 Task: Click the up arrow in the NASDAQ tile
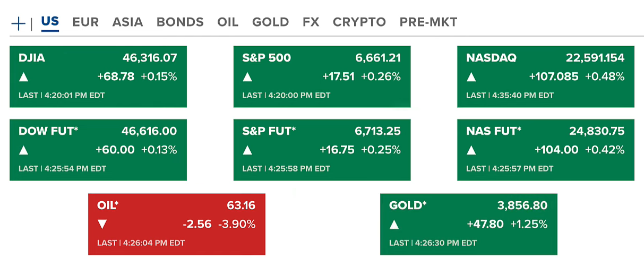471,77
